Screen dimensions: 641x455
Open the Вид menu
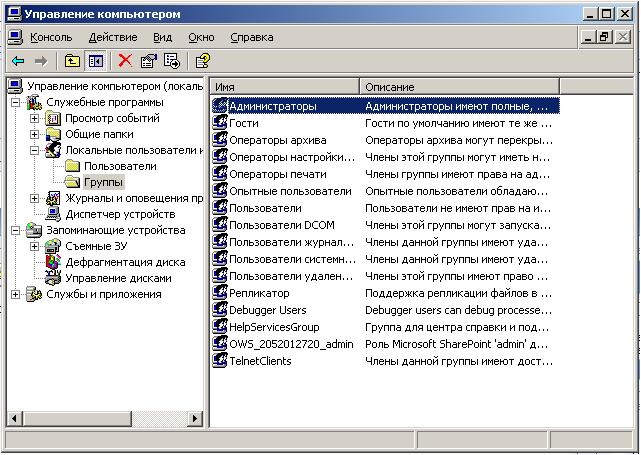[163, 38]
